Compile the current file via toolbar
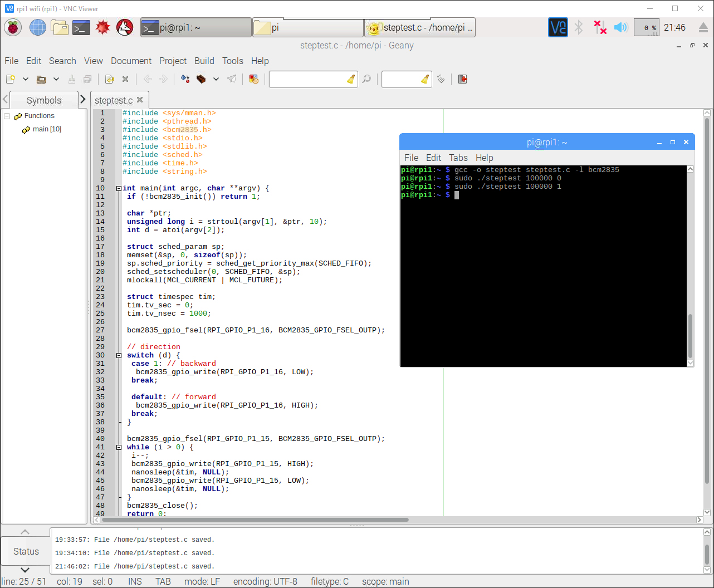 pos(185,79)
